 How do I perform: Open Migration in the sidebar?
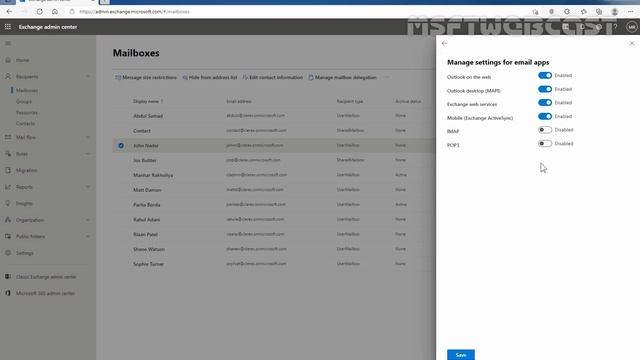coord(27,170)
